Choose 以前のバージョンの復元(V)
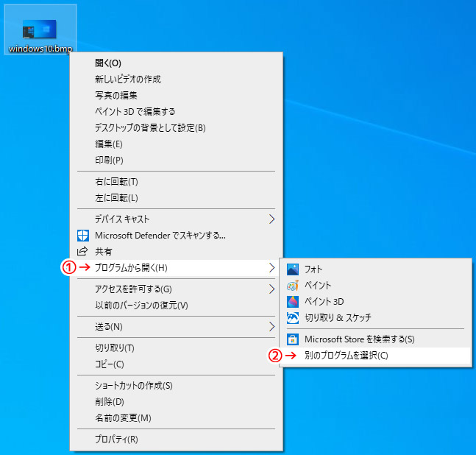The height and width of the screenshot is (455, 476). (176, 305)
